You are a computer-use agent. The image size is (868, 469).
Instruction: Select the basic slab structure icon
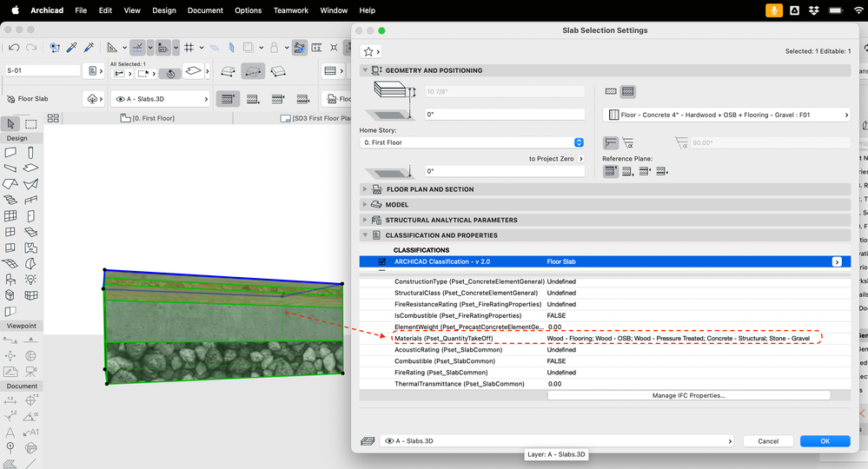611,91
